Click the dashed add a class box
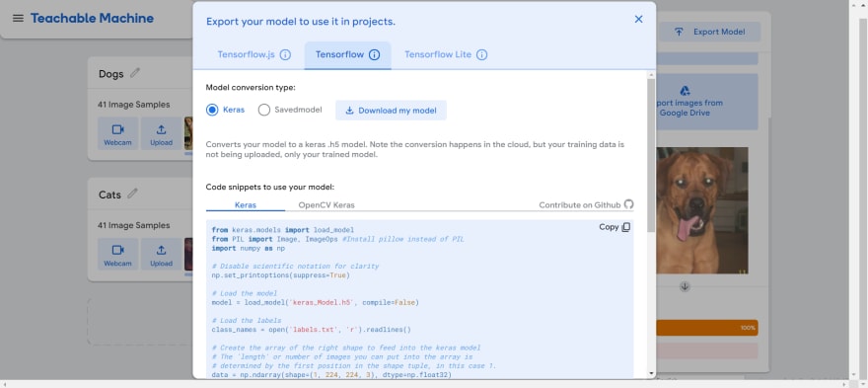 pos(140,322)
